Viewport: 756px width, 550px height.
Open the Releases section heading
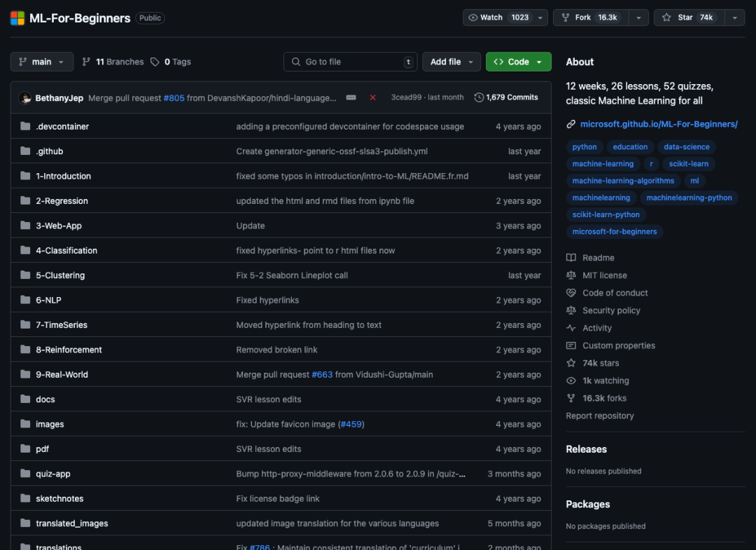[x=587, y=449]
